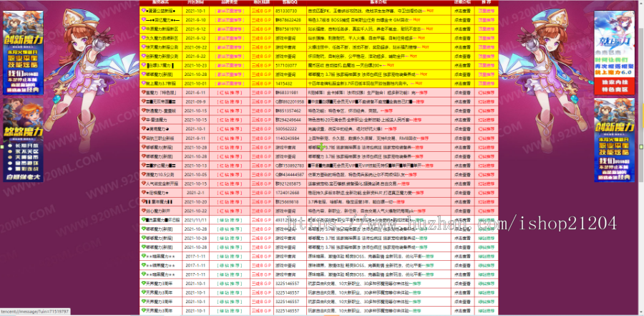
Task: Click purple diamond icon in 2021-10-23 row
Action: 143,65
